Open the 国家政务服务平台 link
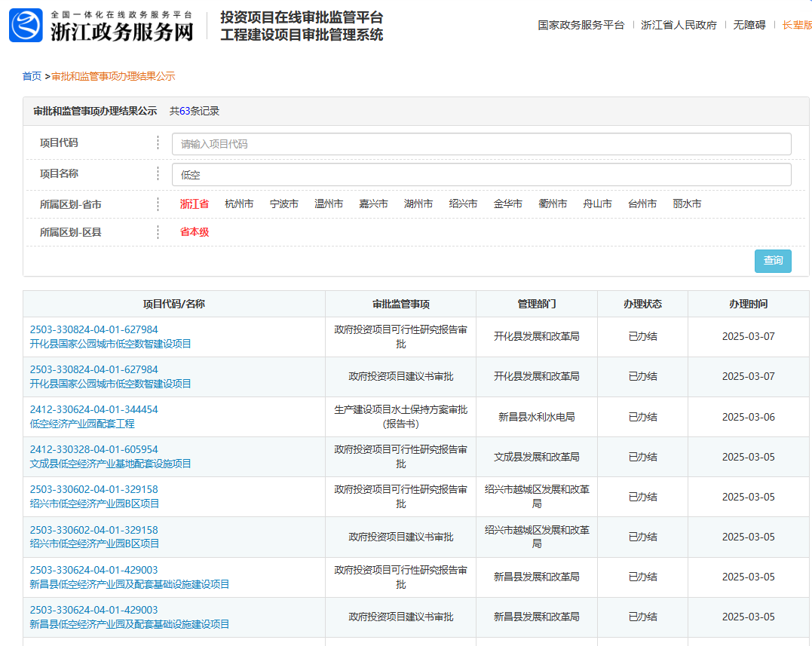The width and height of the screenshot is (812, 646). coord(581,25)
